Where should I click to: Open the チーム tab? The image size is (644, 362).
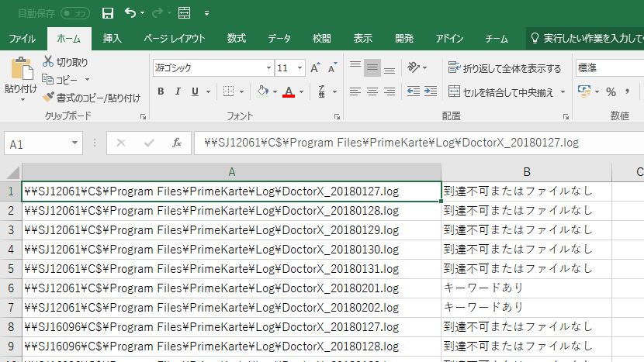coord(497,39)
